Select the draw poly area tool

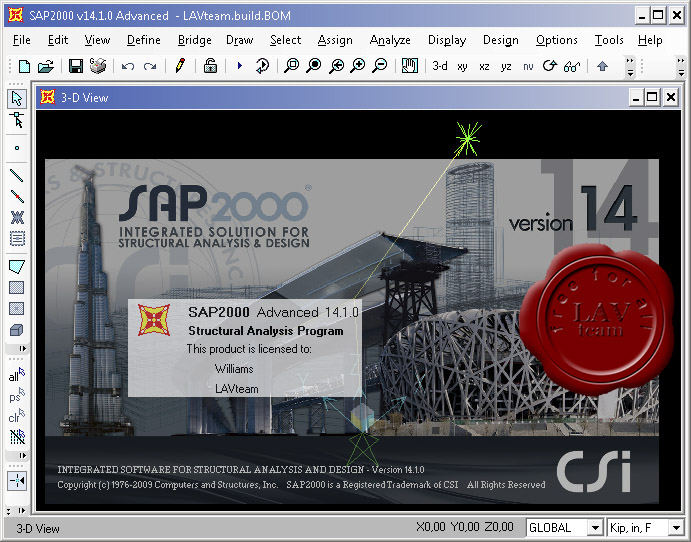coord(17,266)
